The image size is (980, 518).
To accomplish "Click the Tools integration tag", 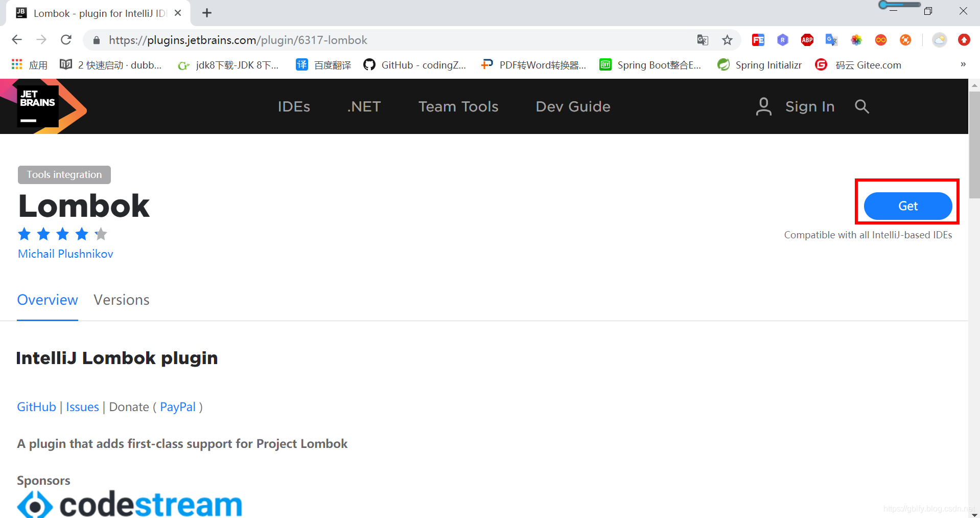I will click(x=64, y=175).
